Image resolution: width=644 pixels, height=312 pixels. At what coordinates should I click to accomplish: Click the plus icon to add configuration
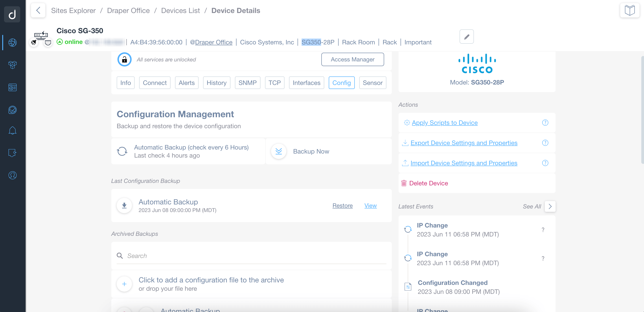pos(124,284)
